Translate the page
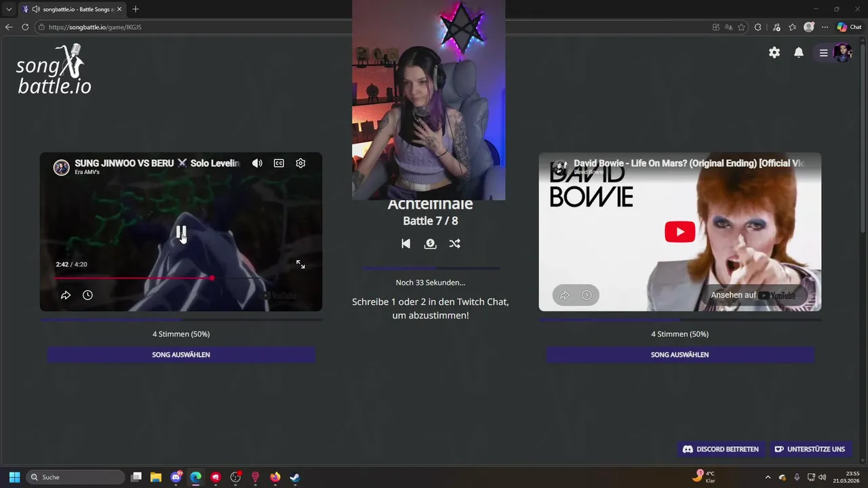 [x=728, y=27]
